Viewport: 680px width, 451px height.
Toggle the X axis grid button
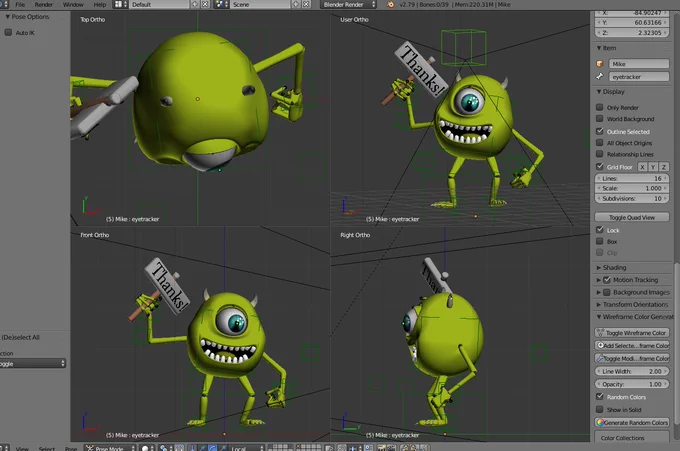point(642,167)
